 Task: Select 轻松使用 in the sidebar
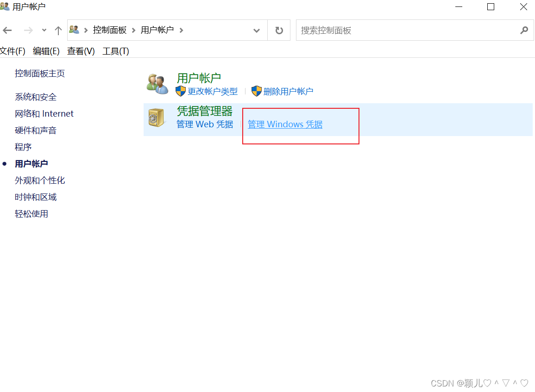31,213
